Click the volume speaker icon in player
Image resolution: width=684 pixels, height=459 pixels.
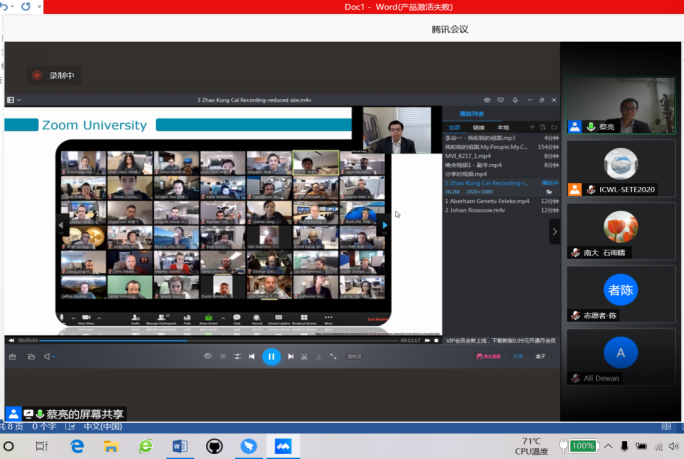47,356
